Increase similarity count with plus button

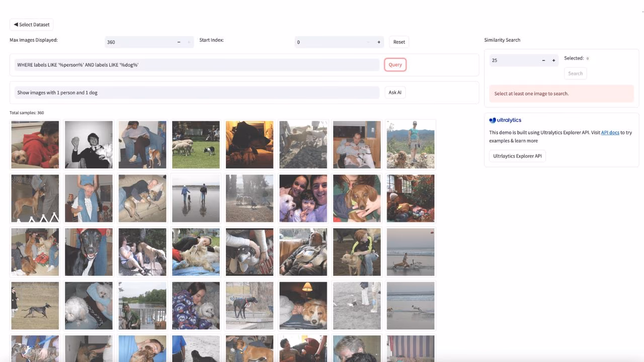tap(554, 60)
